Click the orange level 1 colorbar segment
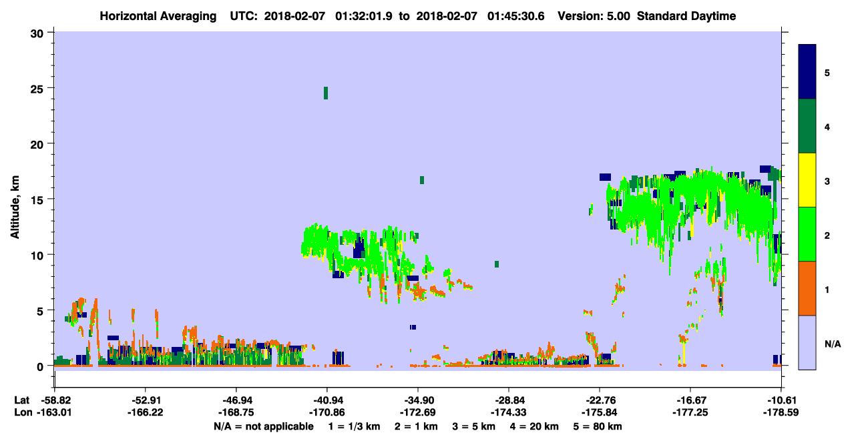The width and height of the screenshot is (868, 445). click(807, 288)
